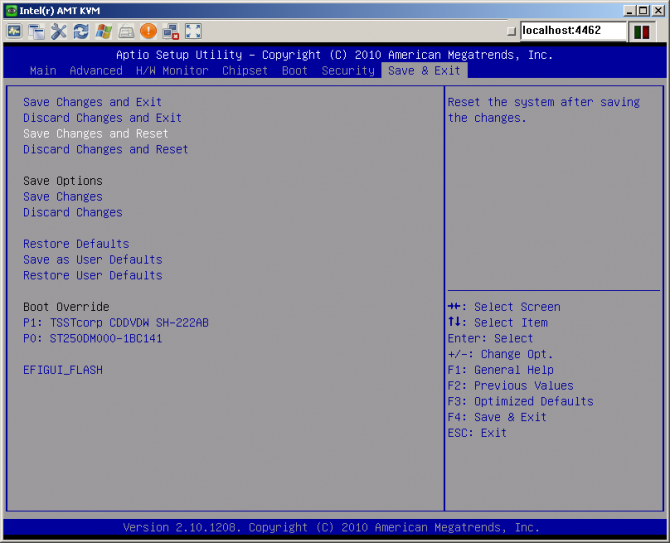670x543 pixels.
Task: Boot from P1: TSSTcorp CDDVDW SH-222AB
Action: coord(116,323)
